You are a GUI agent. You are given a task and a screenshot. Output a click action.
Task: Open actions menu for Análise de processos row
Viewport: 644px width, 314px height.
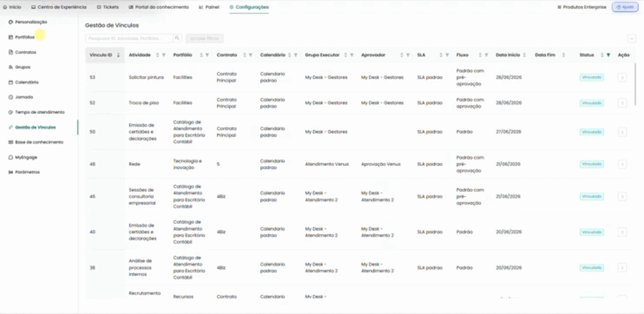[x=622, y=268]
